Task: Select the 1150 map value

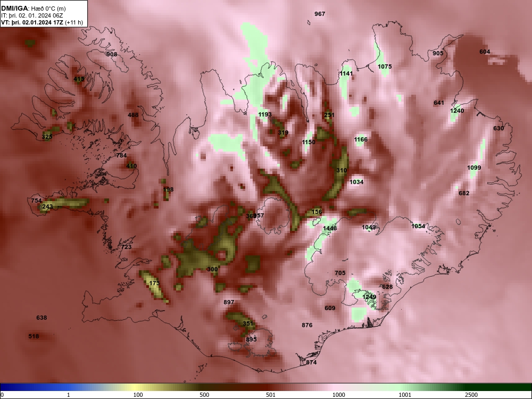Action: 309,142
